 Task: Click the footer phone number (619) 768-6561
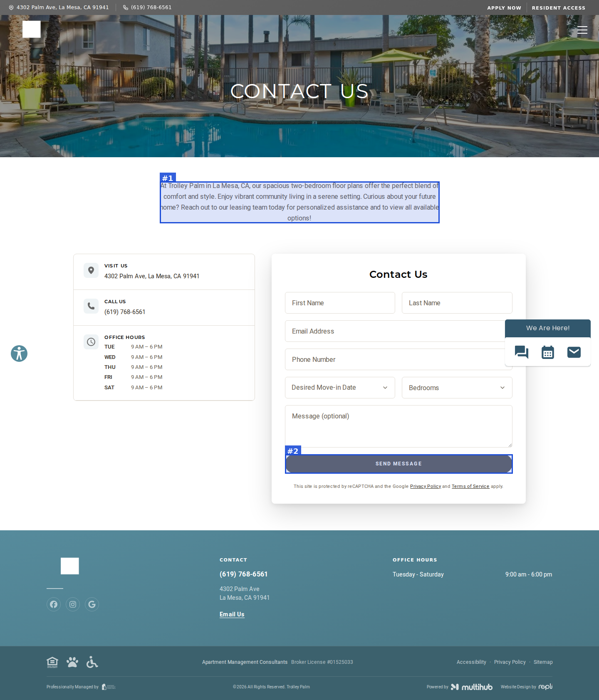click(x=244, y=574)
